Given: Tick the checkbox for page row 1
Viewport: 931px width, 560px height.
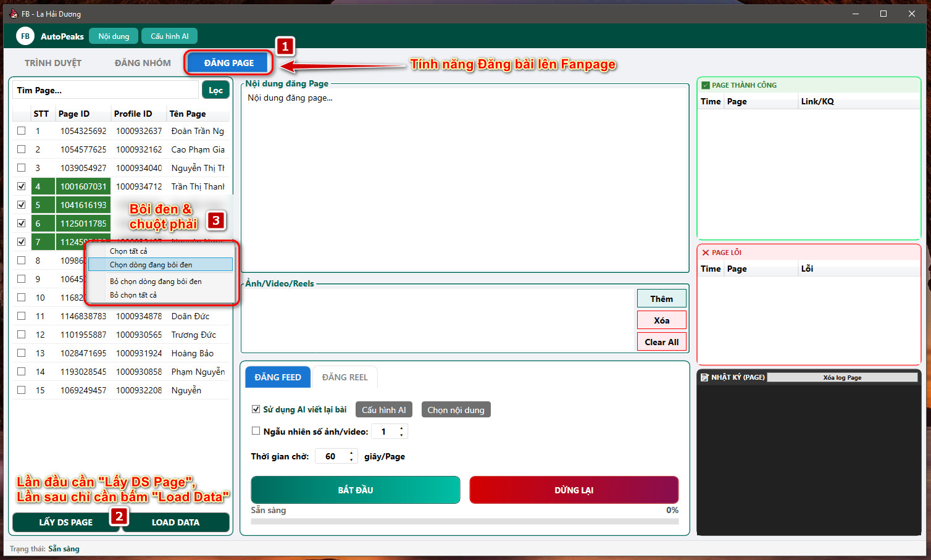Looking at the screenshot, I should (x=22, y=131).
